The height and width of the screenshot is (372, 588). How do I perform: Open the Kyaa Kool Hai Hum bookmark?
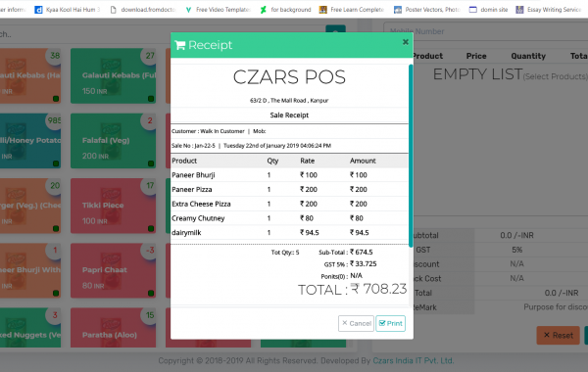[68, 10]
